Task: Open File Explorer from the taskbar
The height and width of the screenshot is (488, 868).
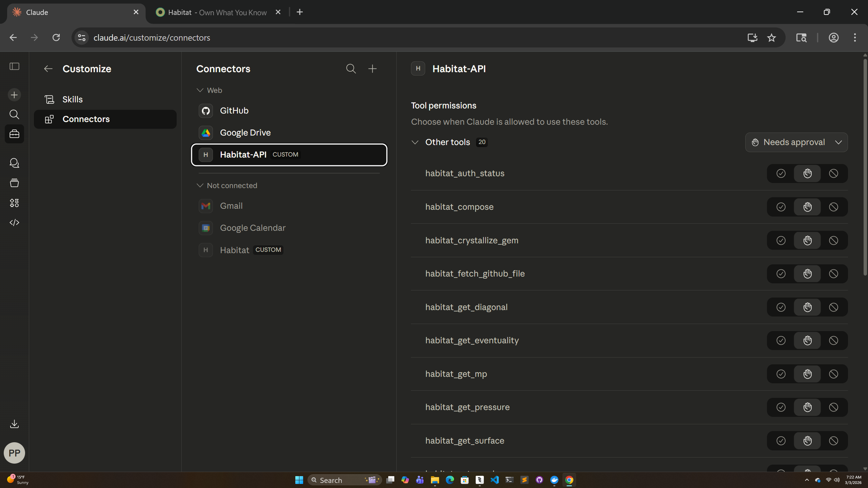Action: (x=435, y=480)
